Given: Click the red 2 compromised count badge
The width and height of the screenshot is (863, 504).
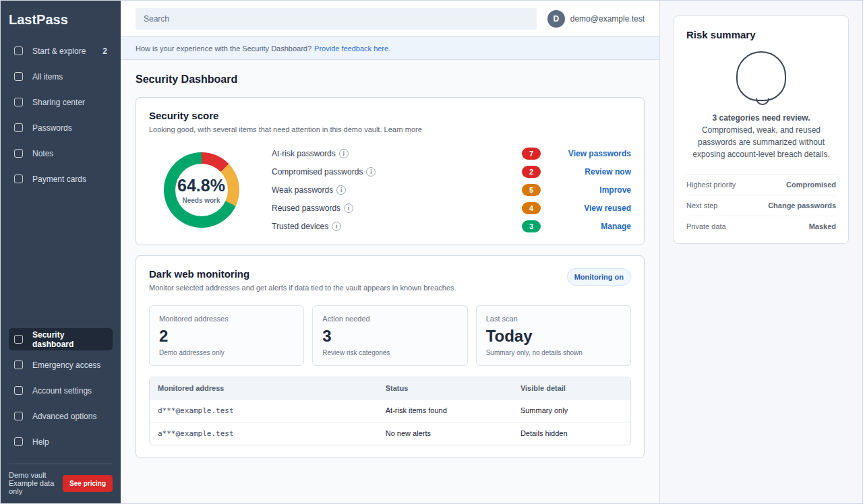Looking at the screenshot, I should (531, 172).
